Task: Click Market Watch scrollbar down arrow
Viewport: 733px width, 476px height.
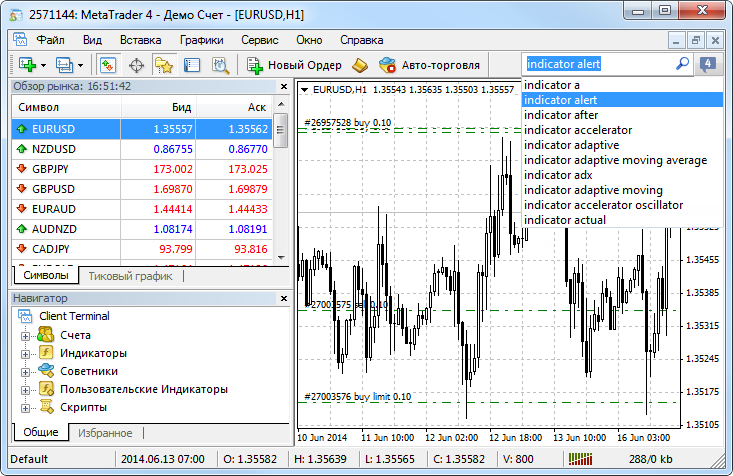Action: pos(281,257)
